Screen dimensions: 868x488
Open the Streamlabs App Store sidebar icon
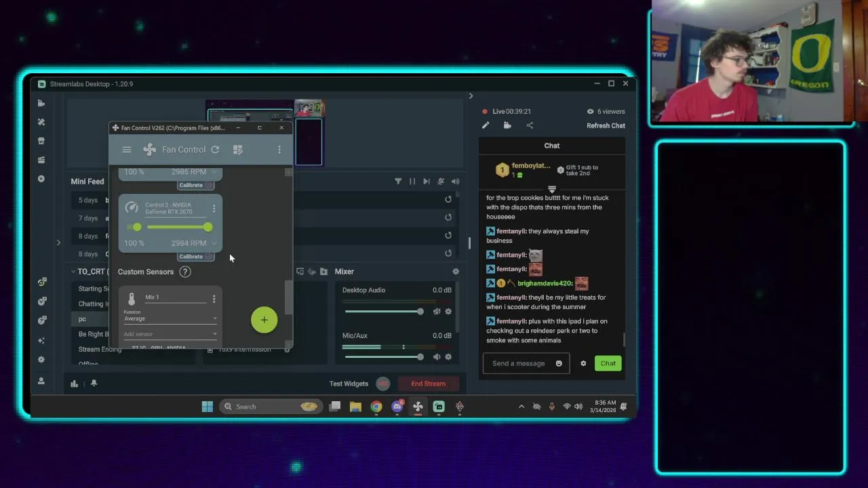(x=41, y=141)
